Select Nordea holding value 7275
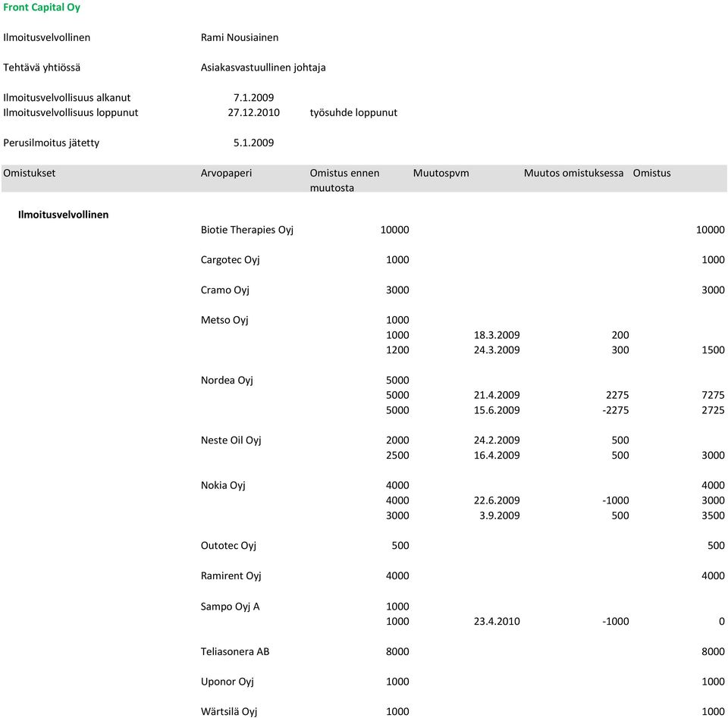Viewport: 728px width, 718px height. click(x=713, y=396)
